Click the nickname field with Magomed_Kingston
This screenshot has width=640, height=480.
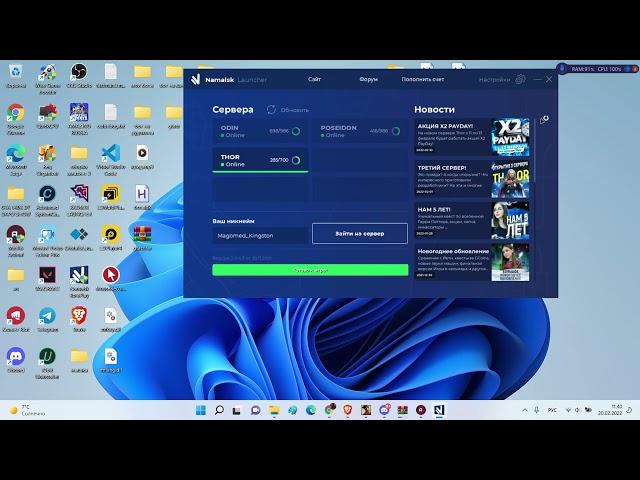pos(260,236)
